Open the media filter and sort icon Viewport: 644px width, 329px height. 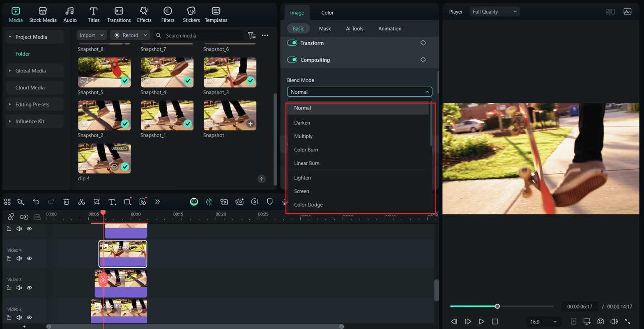[252, 35]
